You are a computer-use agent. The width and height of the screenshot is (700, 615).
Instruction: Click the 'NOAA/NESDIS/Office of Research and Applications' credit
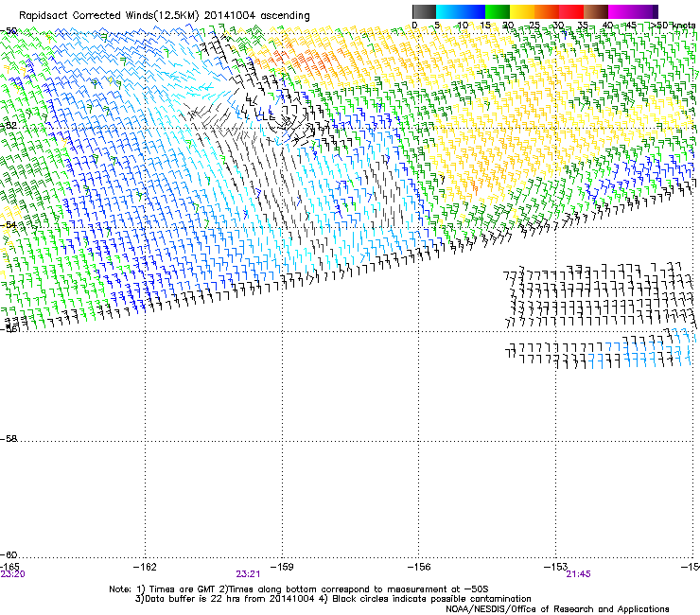(557, 609)
